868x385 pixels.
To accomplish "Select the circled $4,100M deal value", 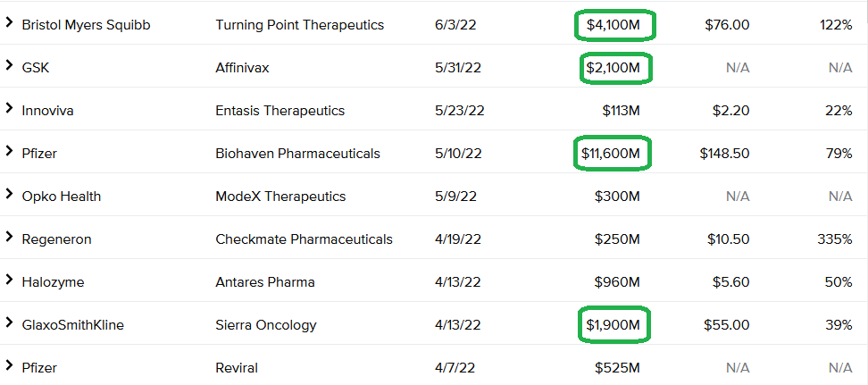I will pos(613,25).
